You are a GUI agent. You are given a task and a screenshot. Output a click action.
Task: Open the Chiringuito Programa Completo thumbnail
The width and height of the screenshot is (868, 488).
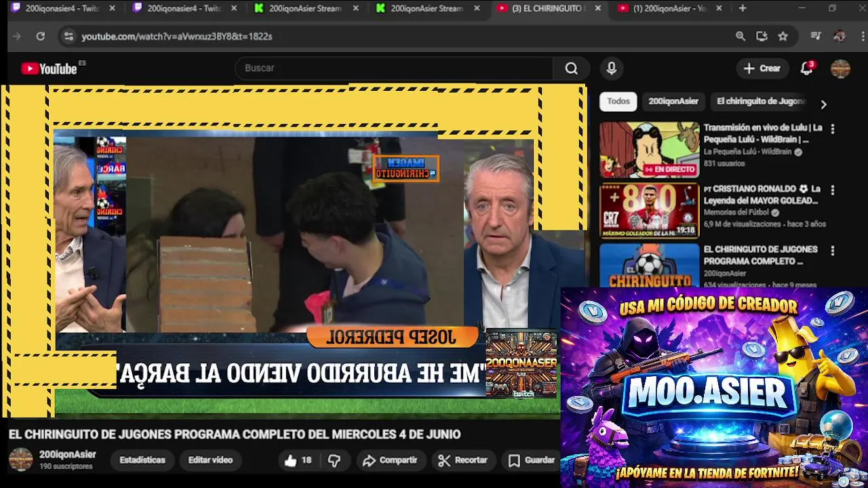(x=649, y=265)
